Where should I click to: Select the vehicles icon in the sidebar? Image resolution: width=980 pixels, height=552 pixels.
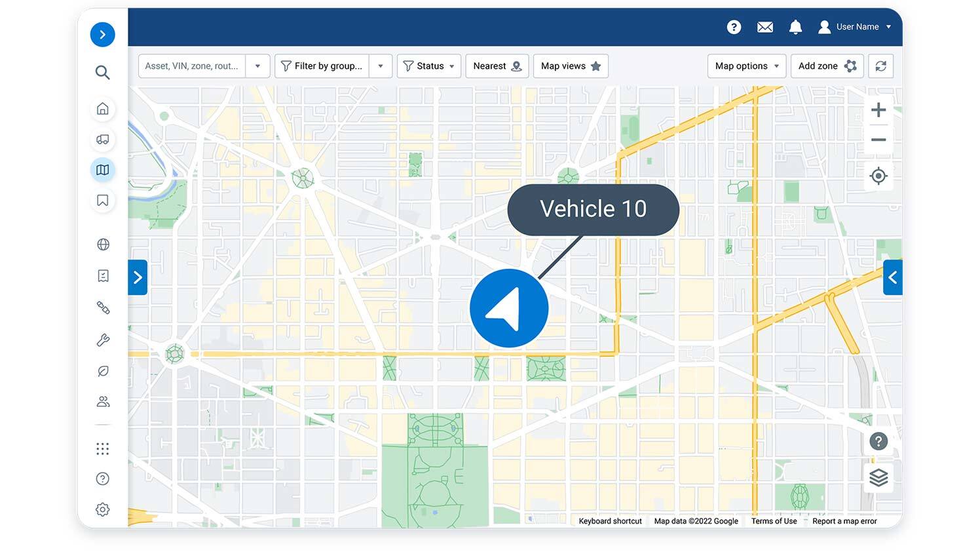click(x=102, y=140)
